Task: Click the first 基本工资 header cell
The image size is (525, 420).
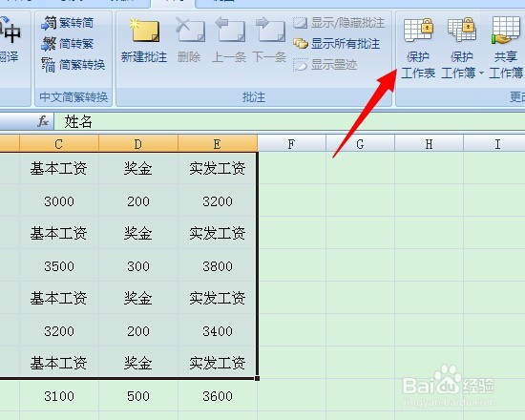Action: click(x=59, y=168)
